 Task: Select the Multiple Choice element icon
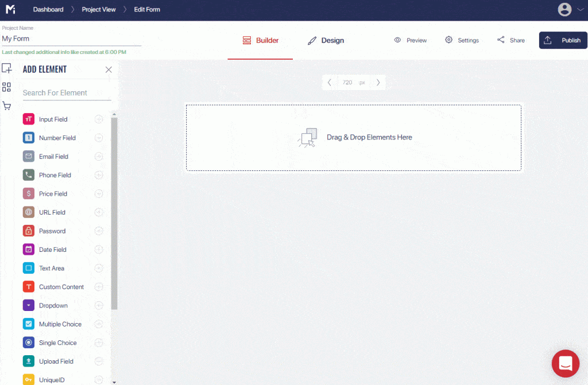(x=29, y=324)
